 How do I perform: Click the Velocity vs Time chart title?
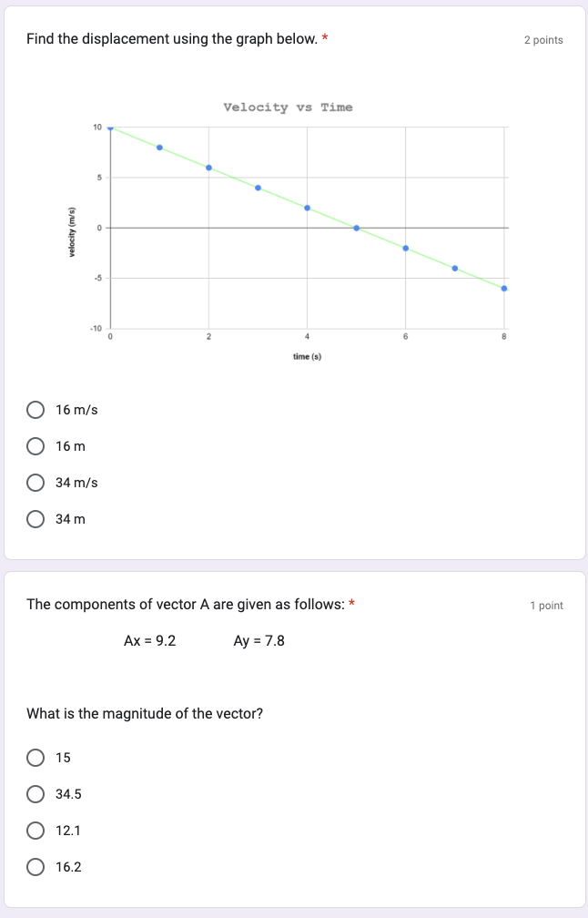pyautogui.click(x=288, y=107)
